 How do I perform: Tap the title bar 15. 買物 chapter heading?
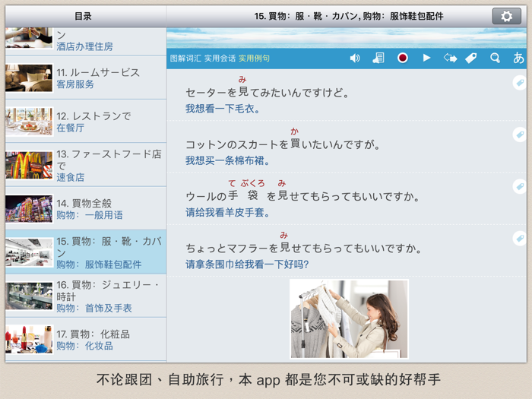point(349,16)
